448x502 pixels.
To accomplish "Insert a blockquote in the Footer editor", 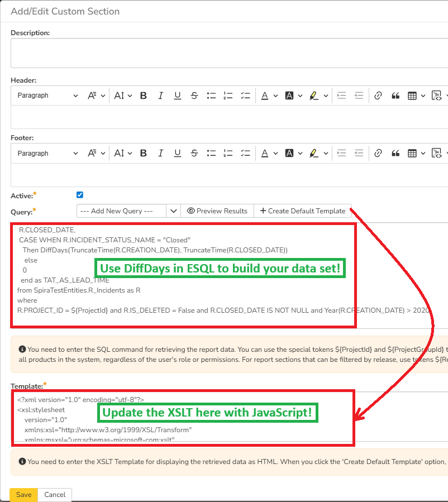I will (x=394, y=152).
